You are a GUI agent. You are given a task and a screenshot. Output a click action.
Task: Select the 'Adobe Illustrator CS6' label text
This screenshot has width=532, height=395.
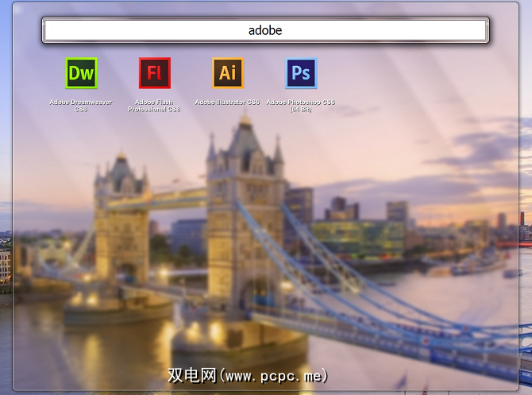pos(227,103)
